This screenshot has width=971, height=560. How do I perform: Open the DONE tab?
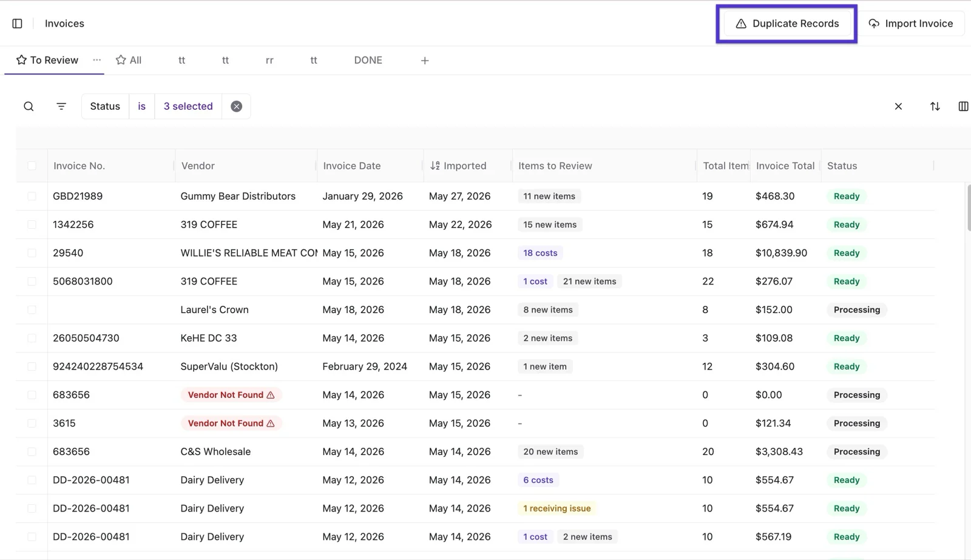click(x=368, y=60)
